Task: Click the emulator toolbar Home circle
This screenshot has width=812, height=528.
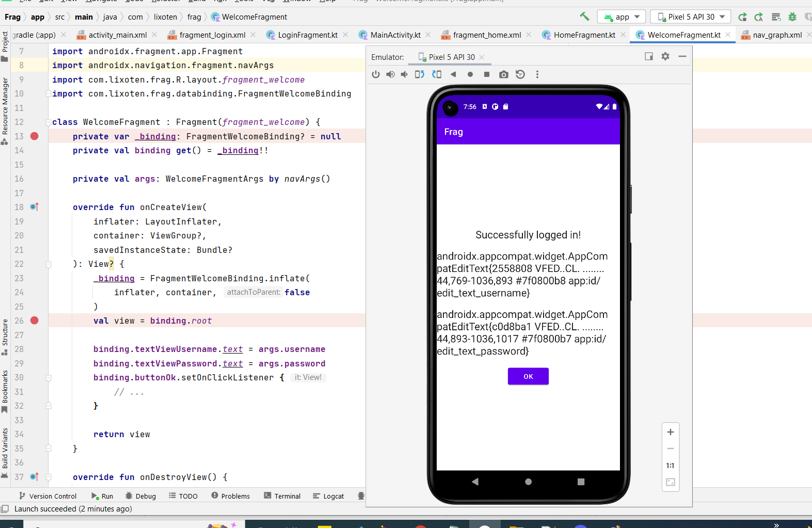Action: (x=470, y=74)
